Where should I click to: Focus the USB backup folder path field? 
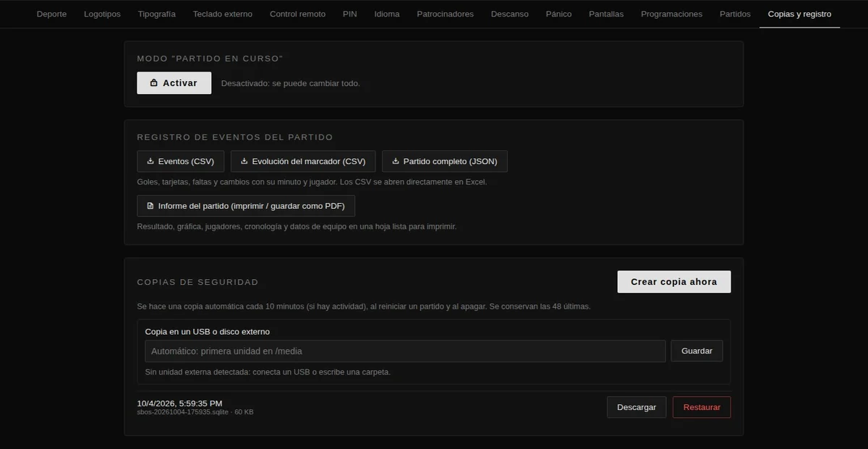(x=405, y=351)
